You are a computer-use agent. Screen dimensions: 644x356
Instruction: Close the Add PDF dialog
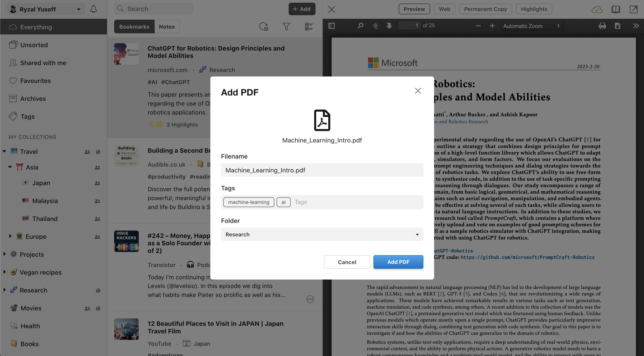pyautogui.click(x=418, y=91)
